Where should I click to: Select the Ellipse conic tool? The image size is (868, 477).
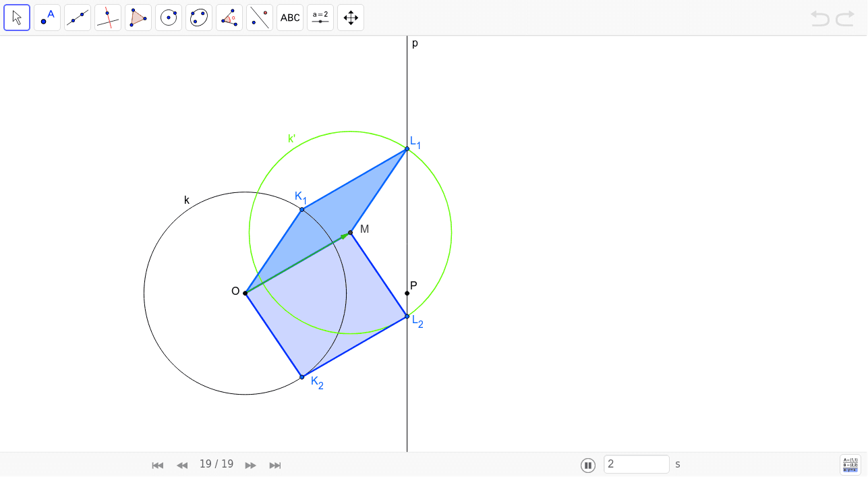pos(199,18)
